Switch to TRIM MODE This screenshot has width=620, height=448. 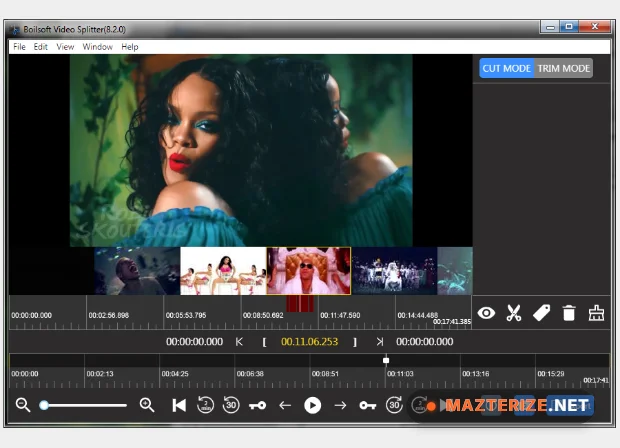(563, 68)
